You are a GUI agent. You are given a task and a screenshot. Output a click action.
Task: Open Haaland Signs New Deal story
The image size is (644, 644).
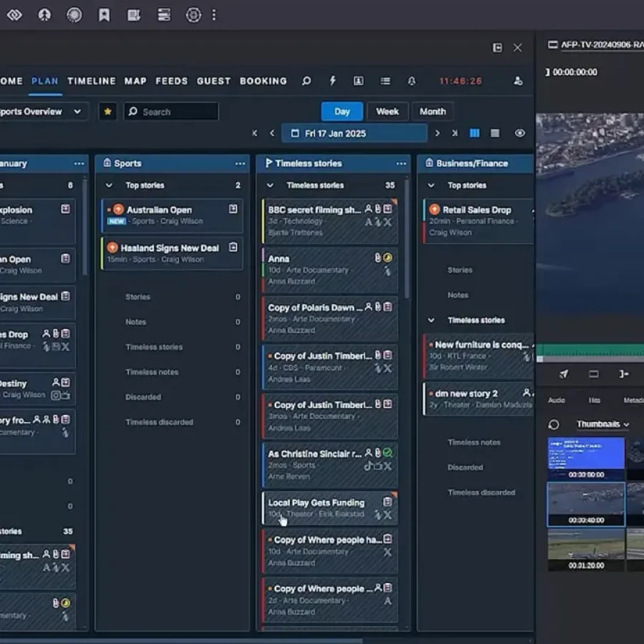pos(172,253)
